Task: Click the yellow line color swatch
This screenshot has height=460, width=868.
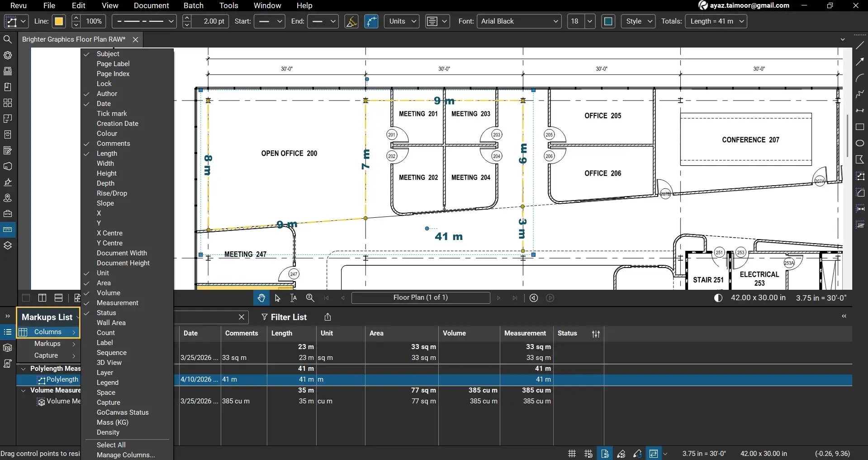Action: (x=58, y=21)
